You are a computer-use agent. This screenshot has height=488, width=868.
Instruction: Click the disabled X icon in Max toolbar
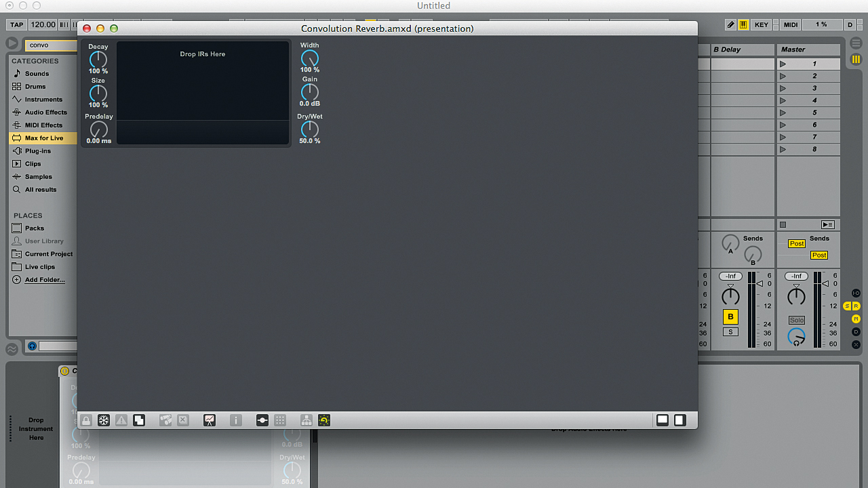point(183,420)
